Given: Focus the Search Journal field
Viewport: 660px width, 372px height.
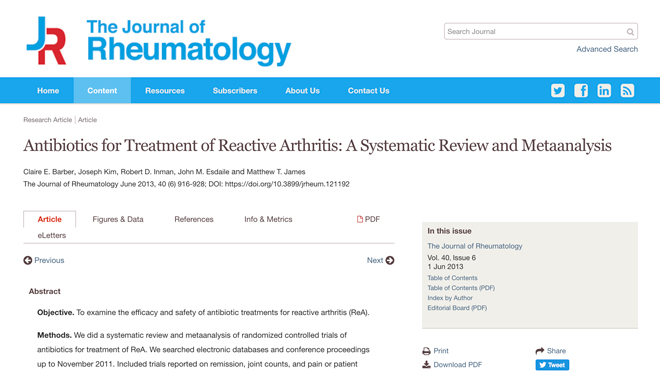Looking at the screenshot, I should click(x=541, y=32).
